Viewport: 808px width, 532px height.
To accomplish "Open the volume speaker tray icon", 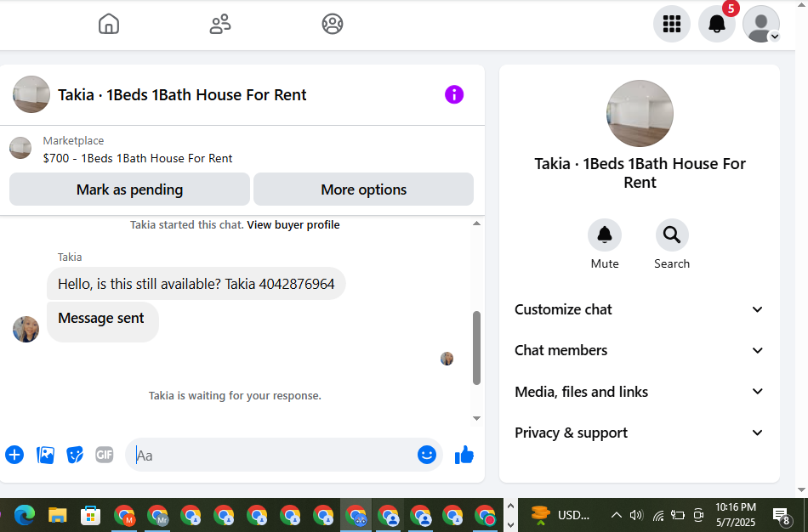I will coord(636,515).
